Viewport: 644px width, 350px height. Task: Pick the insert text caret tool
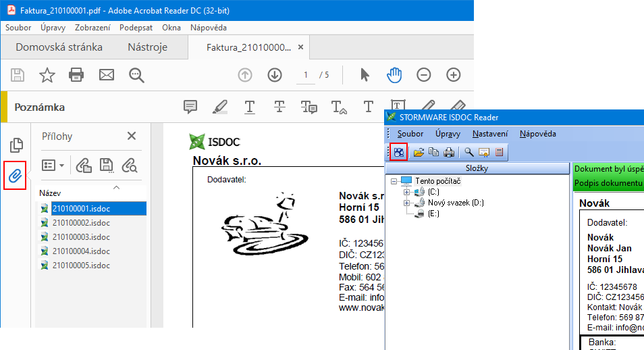[x=339, y=107]
